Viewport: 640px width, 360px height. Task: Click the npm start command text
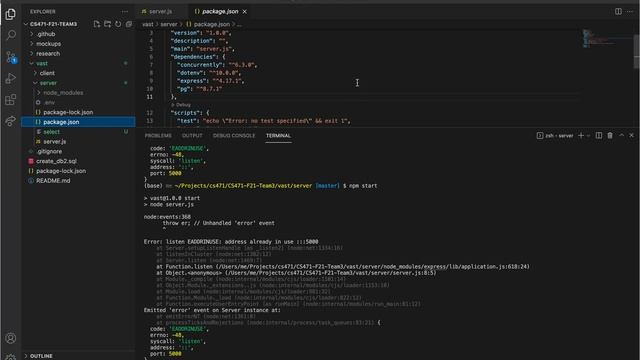363,186
